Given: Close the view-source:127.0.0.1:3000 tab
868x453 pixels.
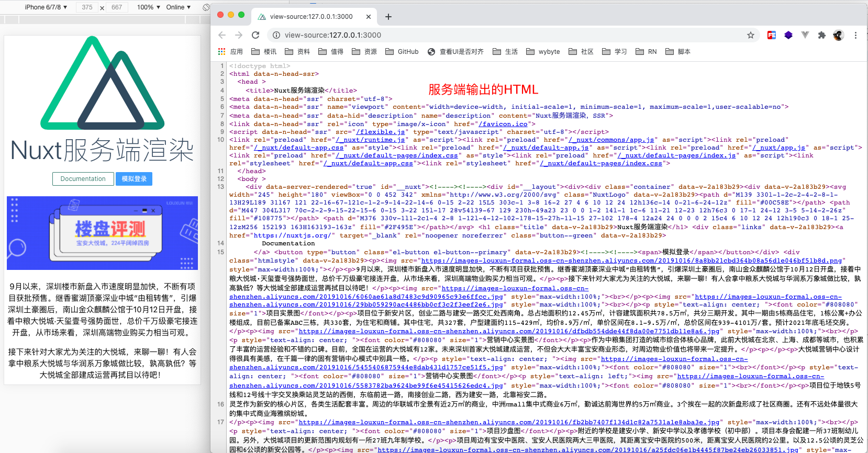Looking at the screenshot, I should coord(369,17).
